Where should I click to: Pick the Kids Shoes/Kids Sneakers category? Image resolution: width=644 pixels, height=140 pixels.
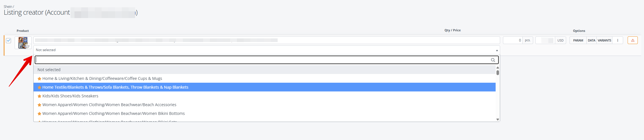pos(70,96)
